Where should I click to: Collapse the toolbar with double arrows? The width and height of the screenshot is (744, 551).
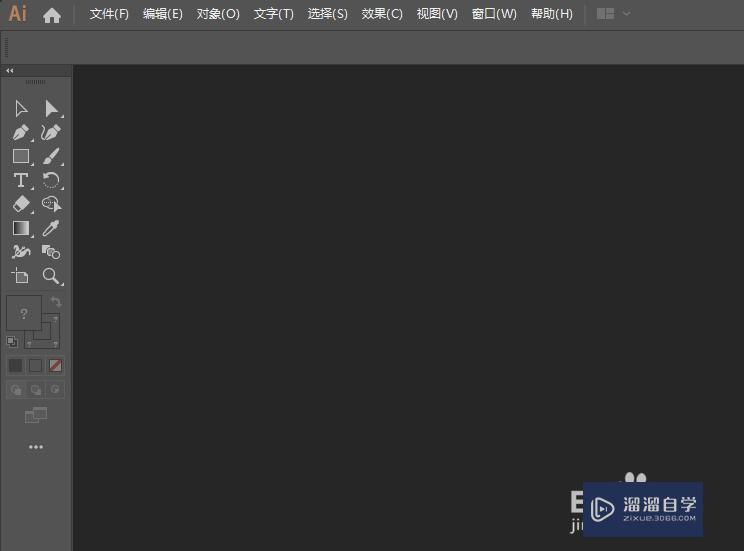click(x=10, y=70)
